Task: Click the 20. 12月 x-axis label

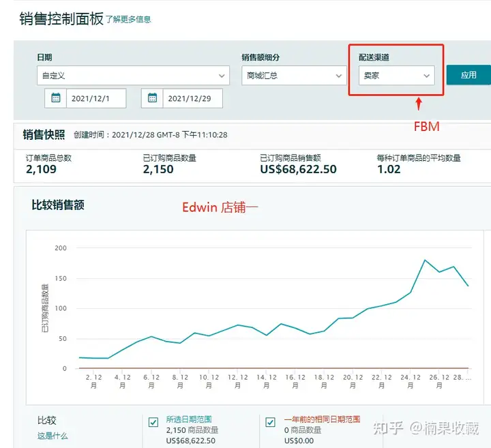Action: (353, 381)
